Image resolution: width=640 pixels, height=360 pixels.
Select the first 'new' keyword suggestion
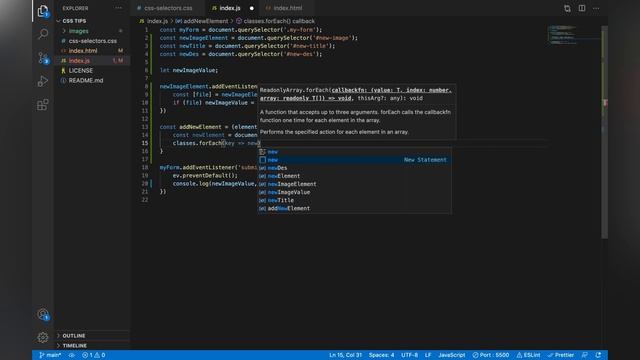[354, 152]
